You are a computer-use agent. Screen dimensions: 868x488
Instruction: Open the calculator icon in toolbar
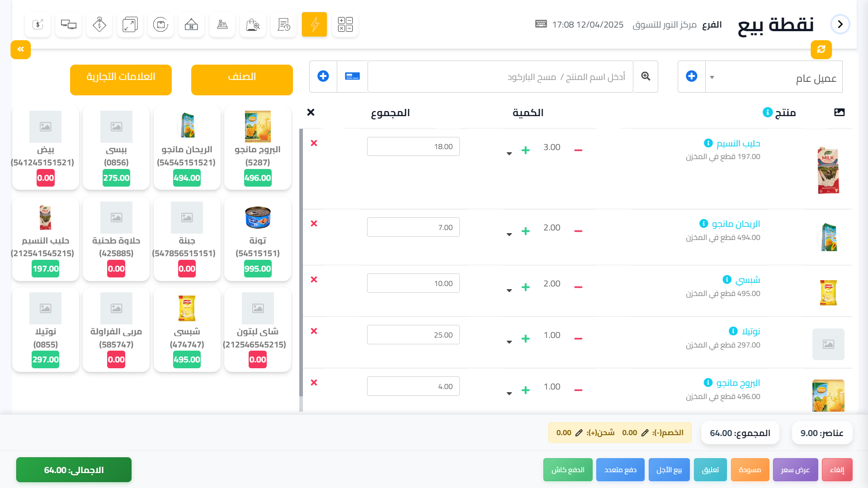coord(345,24)
